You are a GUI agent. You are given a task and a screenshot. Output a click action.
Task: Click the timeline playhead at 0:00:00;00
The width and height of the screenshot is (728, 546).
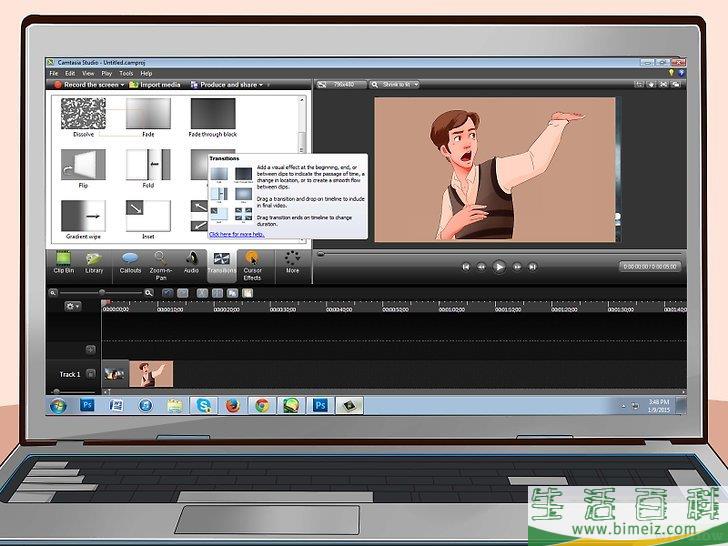pyautogui.click(x=105, y=303)
